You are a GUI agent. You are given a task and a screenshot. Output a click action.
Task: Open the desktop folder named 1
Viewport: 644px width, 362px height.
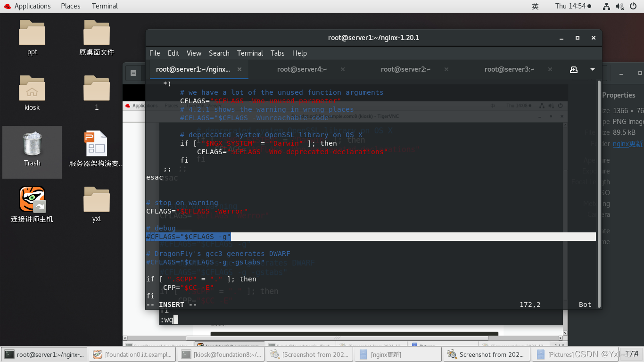coord(97,93)
